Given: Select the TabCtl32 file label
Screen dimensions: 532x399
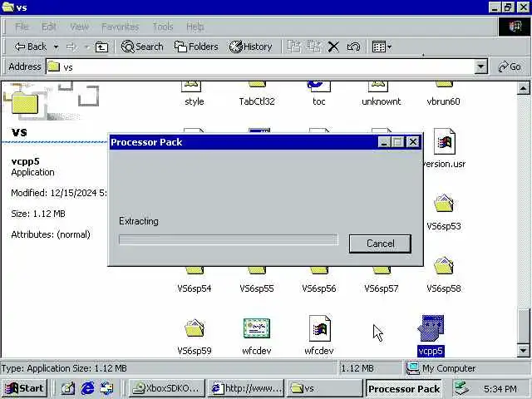Looking at the screenshot, I should tap(257, 101).
